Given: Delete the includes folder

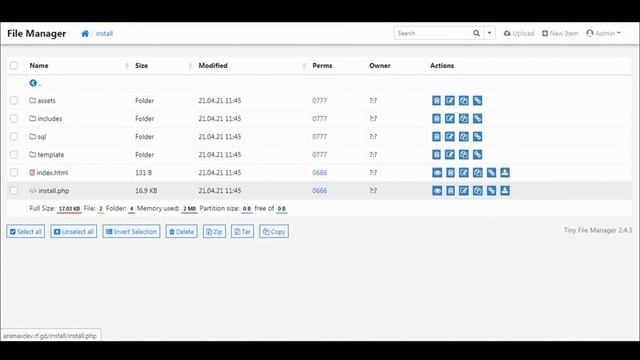Looking at the screenshot, I should [436, 118].
